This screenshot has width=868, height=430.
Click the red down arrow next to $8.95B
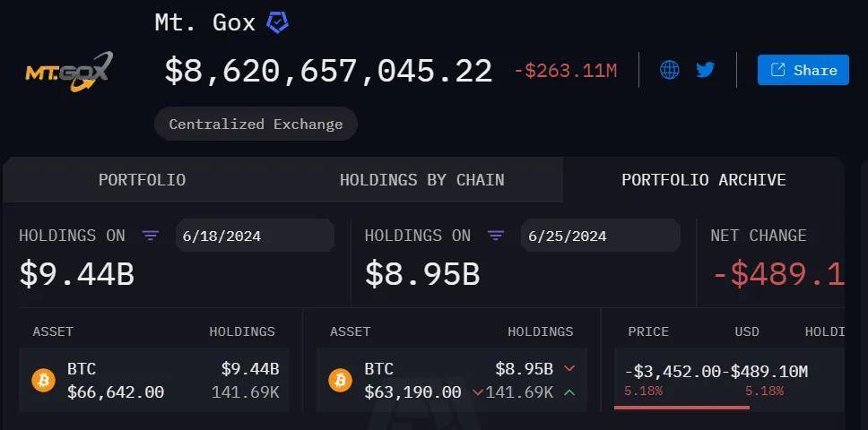tap(569, 369)
